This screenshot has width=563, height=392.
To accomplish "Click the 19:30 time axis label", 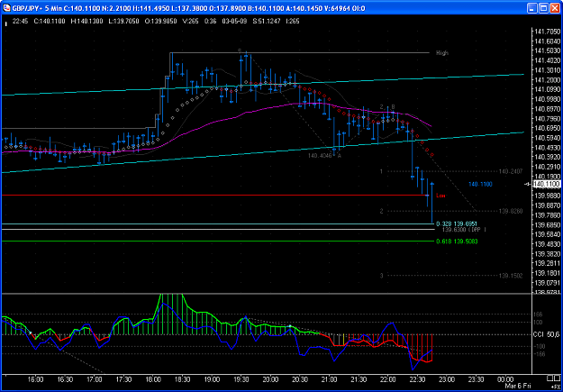I will tap(241, 379).
